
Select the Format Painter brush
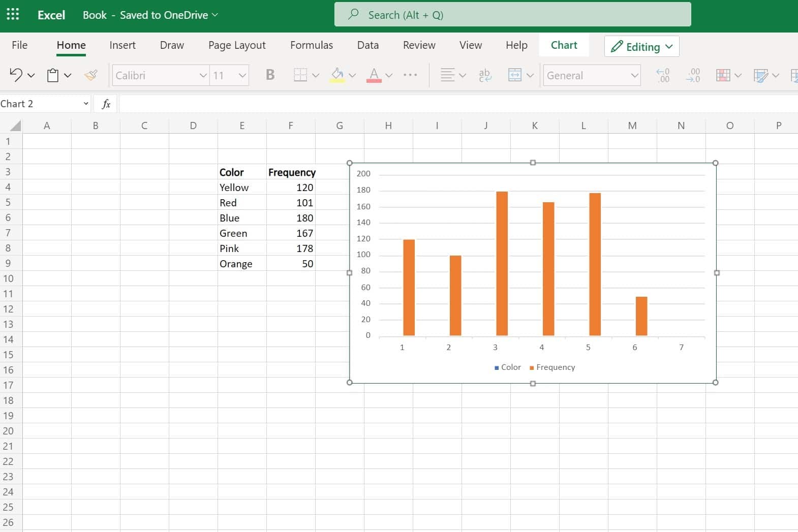click(x=91, y=75)
